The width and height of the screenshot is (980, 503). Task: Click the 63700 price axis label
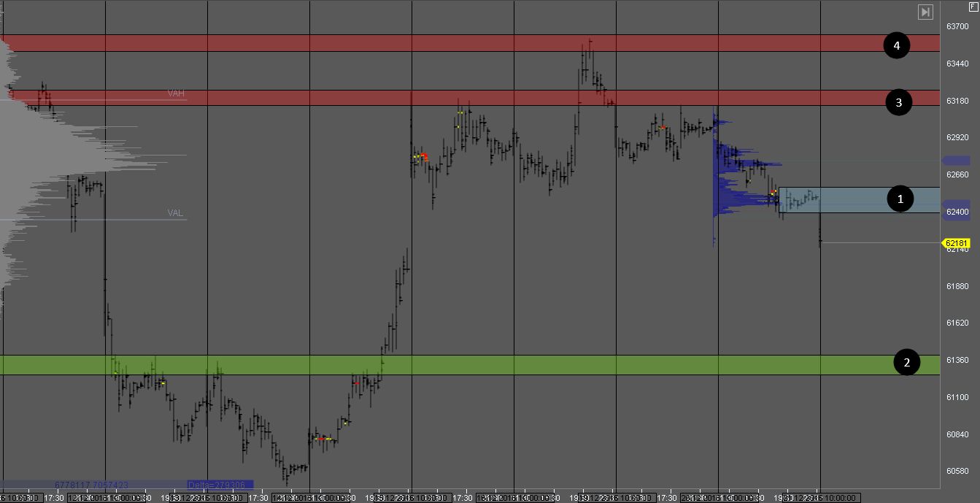click(957, 26)
